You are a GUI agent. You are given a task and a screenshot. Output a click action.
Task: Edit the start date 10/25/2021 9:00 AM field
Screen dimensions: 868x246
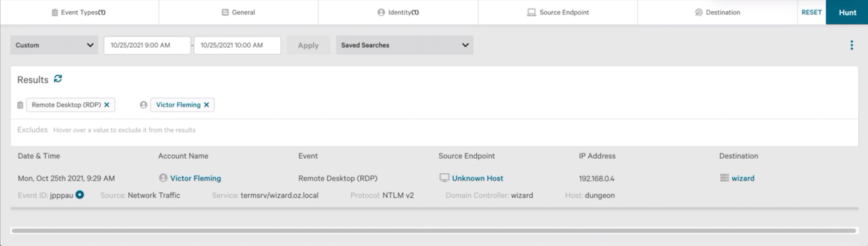tap(147, 45)
